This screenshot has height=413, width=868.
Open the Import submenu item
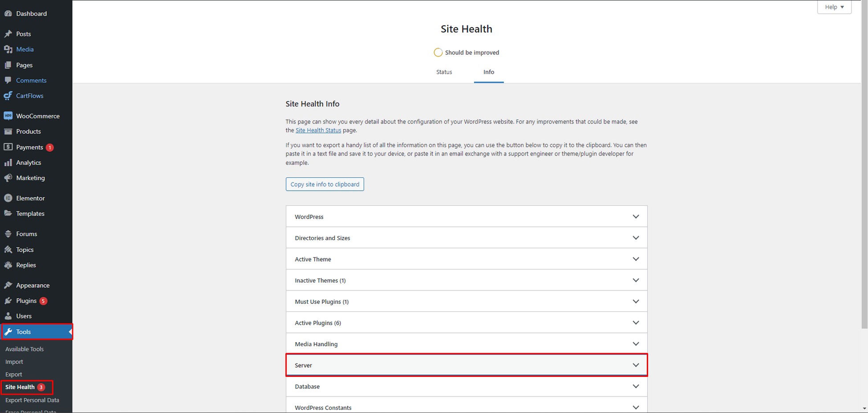(x=14, y=362)
